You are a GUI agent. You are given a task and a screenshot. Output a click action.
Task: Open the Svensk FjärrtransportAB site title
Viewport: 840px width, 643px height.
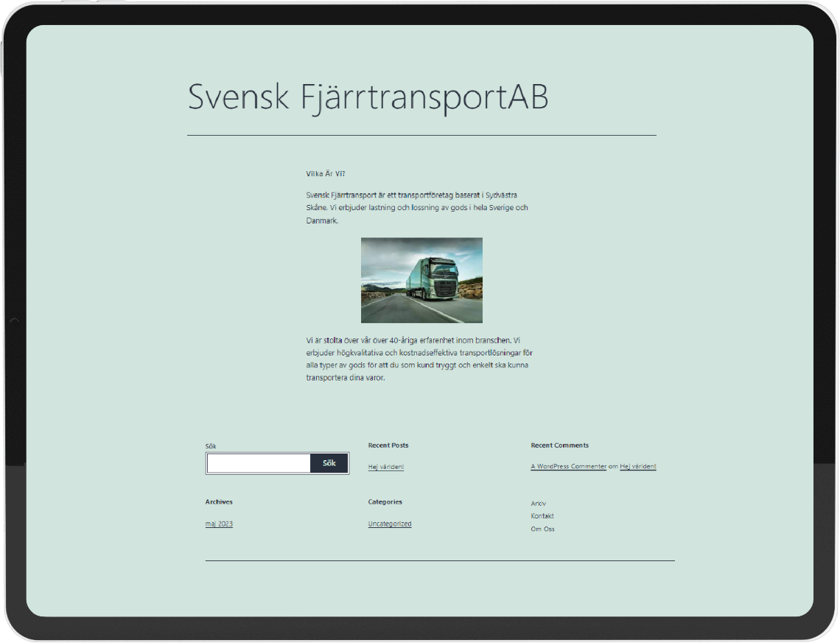pyautogui.click(x=368, y=97)
